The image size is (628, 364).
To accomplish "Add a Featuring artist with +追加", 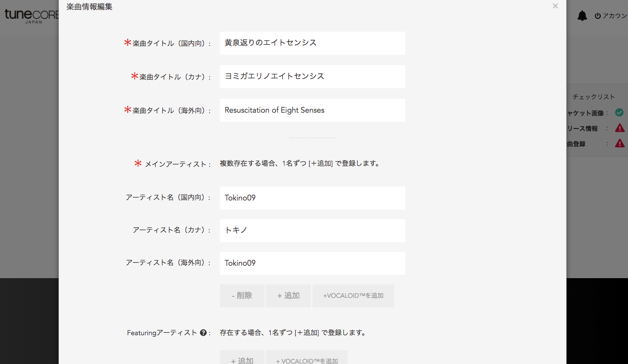I will [x=242, y=359].
